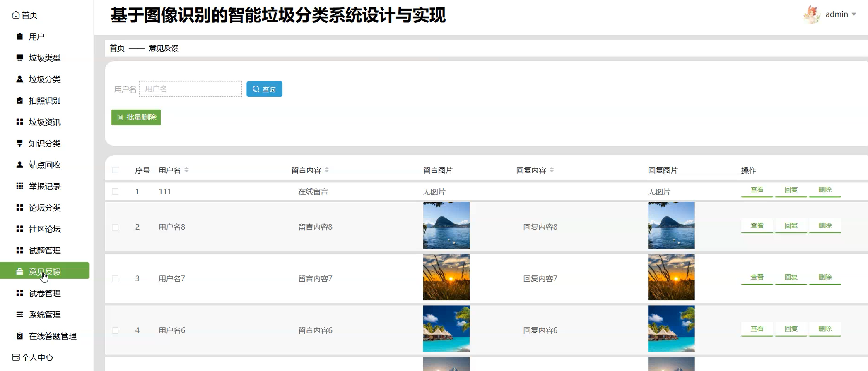
Task: Click the 垃圾资讯 grid icon
Action: coord(19,122)
